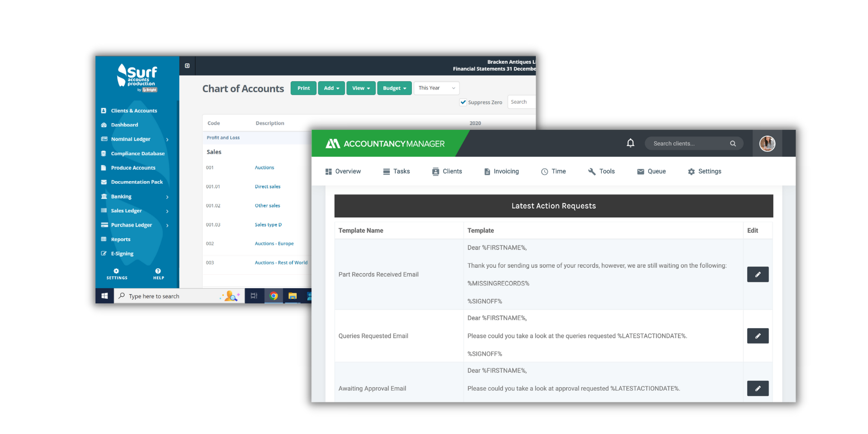Uncheck the Suppress Zero checkbox
The image size is (868, 434).
click(x=464, y=102)
